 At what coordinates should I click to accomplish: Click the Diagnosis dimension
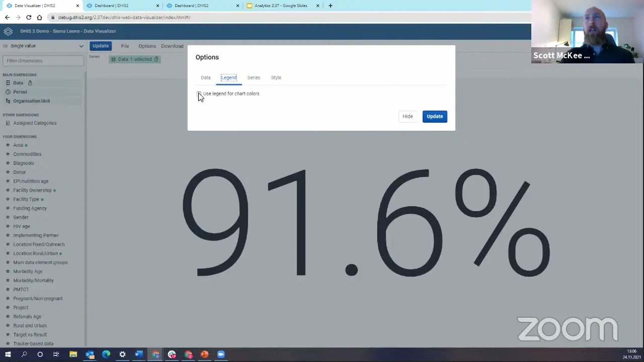24,163
